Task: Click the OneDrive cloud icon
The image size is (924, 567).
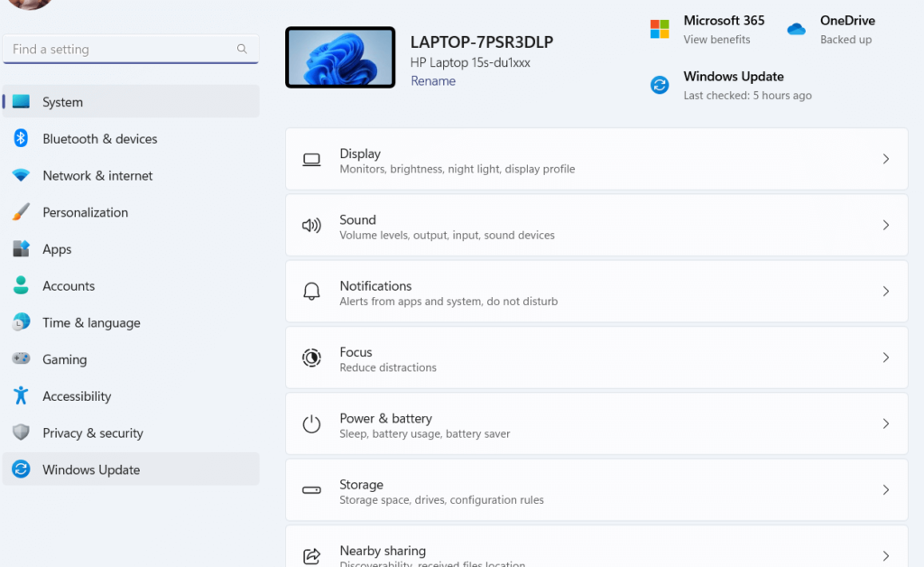Action: point(796,29)
